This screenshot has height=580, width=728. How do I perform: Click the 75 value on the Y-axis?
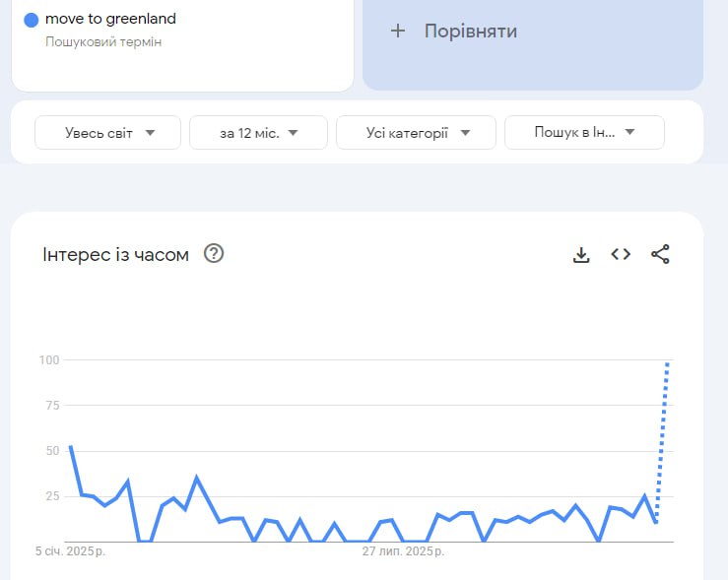(x=51, y=406)
